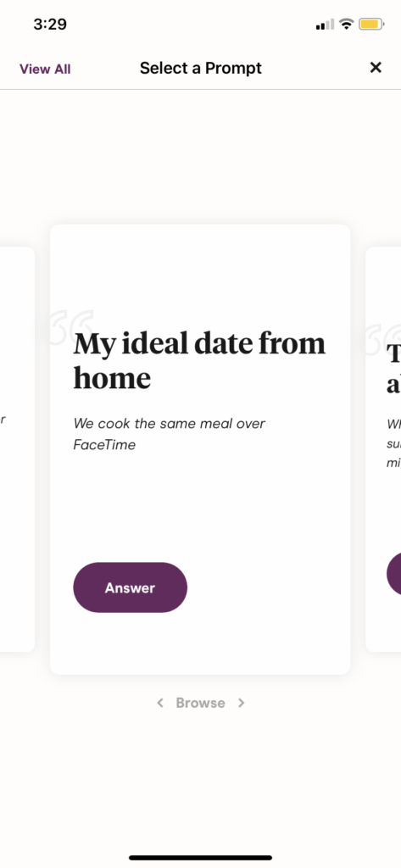This screenshot has height=868, width=401.
Task: Tap the Browse label below the cards
Action: (200, 703)
